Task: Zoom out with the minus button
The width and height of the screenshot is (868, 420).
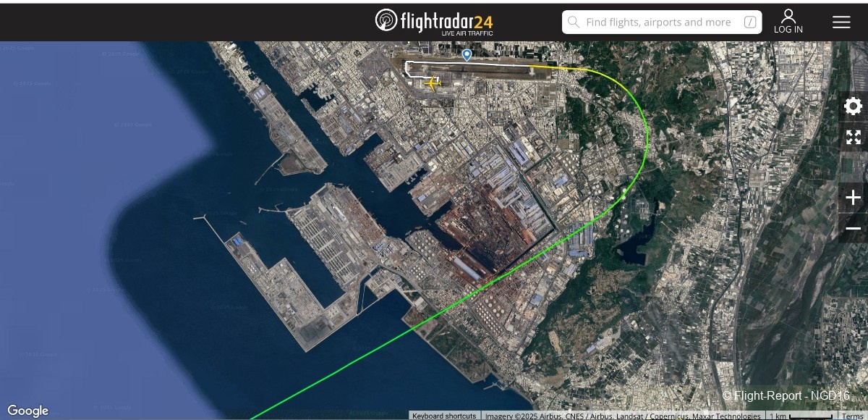Action: coord(853,228)
